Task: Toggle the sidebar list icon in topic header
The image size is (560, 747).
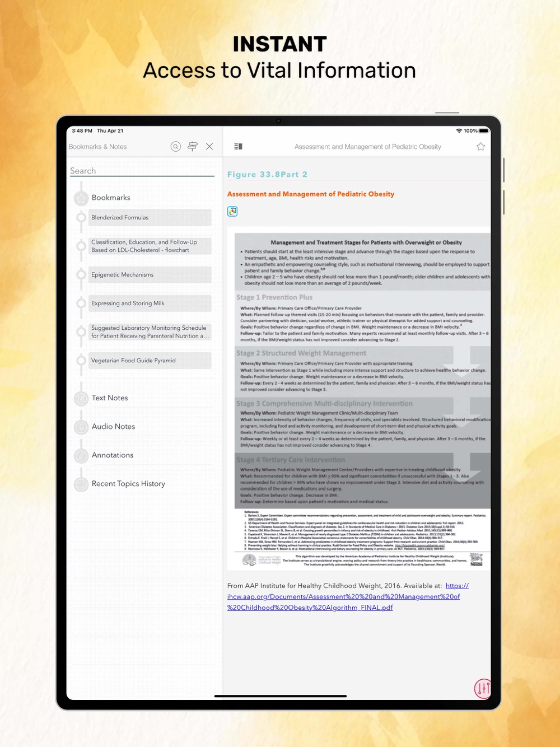Action: (x=238, y=147)
